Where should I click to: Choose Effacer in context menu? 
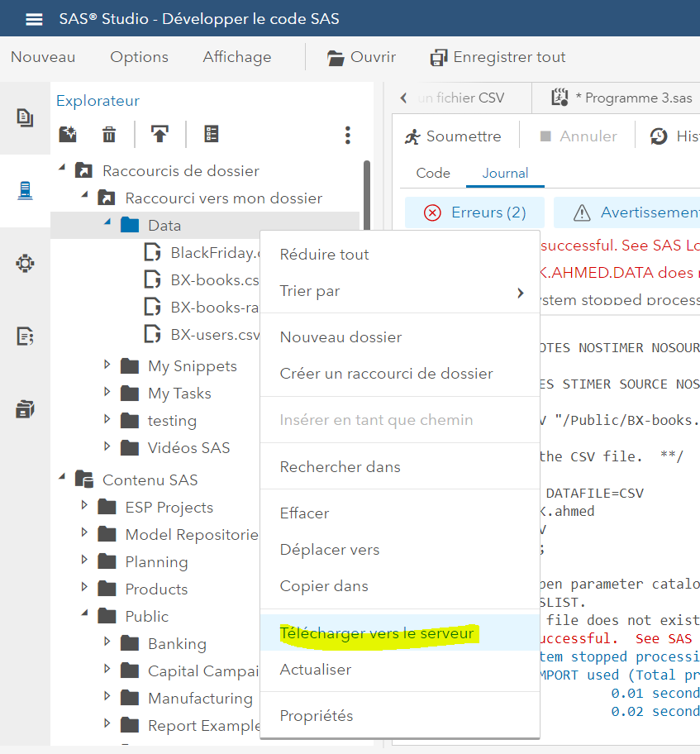[x=400, y=513]
